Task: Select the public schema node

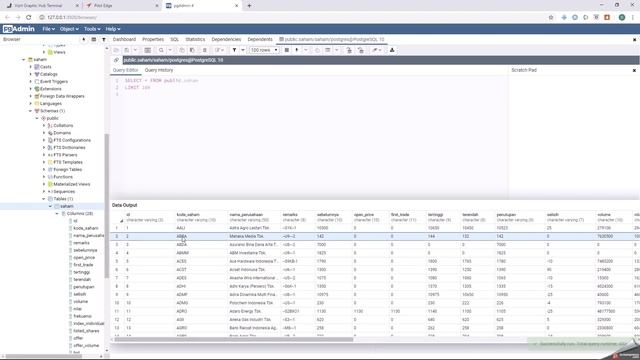Action: (52, 118)
